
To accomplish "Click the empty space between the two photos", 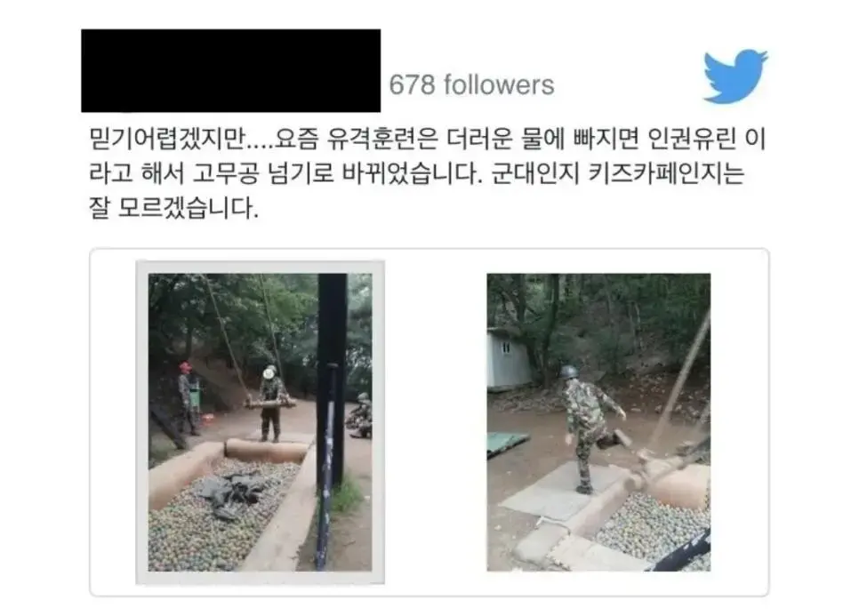I will [x=436, y=422].
